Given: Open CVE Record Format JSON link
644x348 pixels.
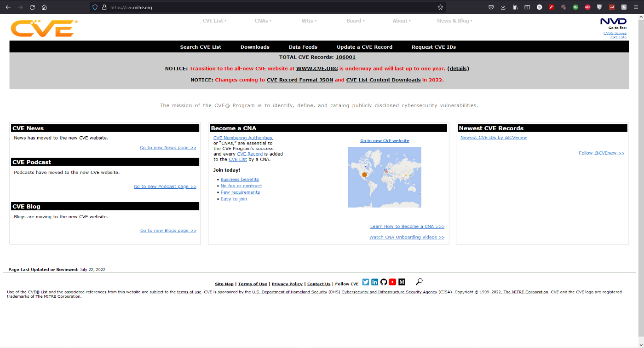Looking at the screenshot, I should point(300,80).
